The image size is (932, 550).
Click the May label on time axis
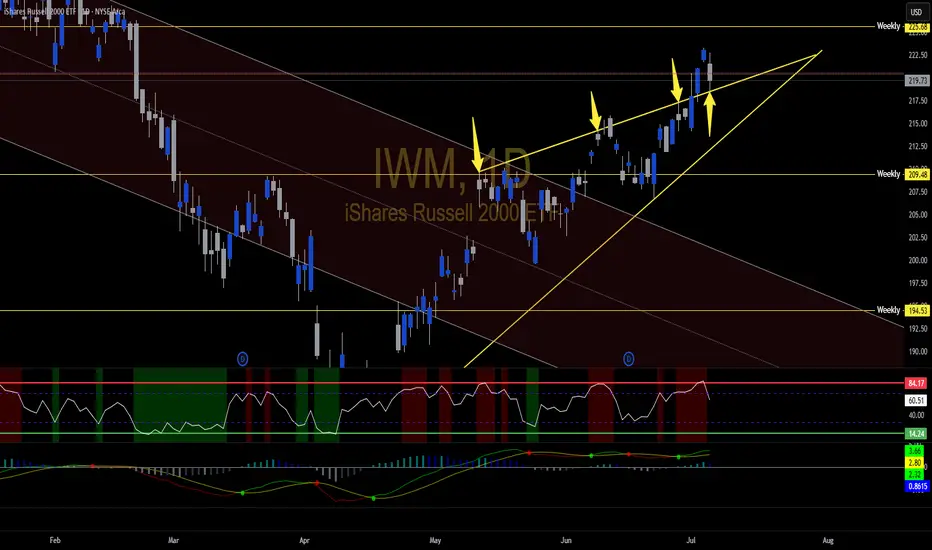(x=435, y=540)
